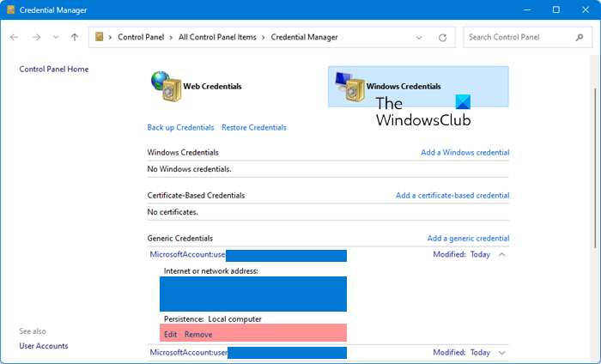Go back using the back arrow
The image size is (601, 364).
click(x=15, y=37)
